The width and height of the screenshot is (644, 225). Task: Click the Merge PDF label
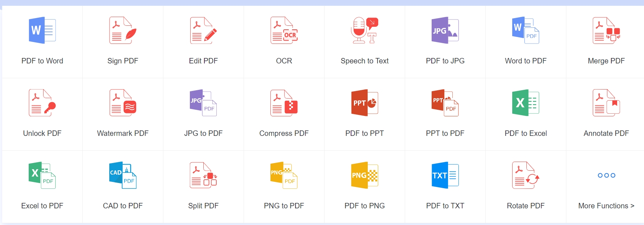(606, 61)
